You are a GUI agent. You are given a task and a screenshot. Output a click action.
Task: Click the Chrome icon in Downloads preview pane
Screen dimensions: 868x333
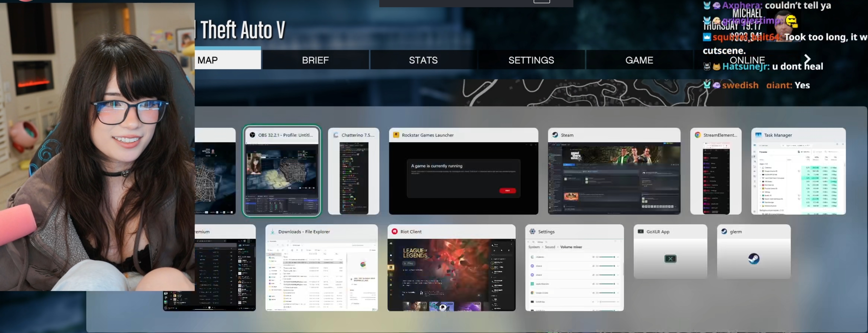[363, 264]
